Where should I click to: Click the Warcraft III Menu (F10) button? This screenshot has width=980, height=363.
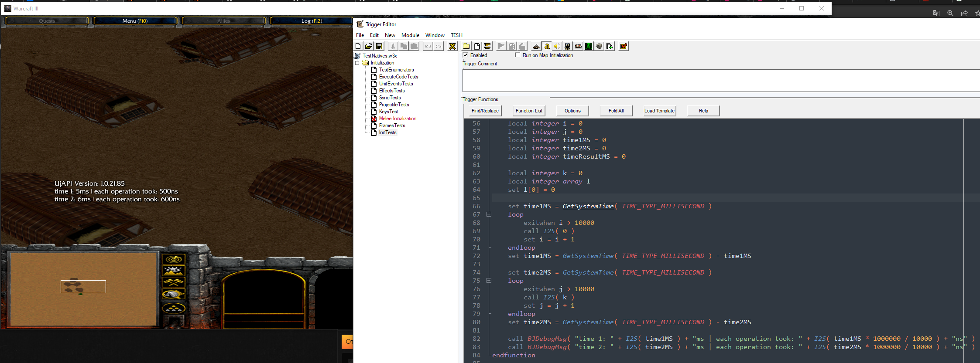pos(135,21)
